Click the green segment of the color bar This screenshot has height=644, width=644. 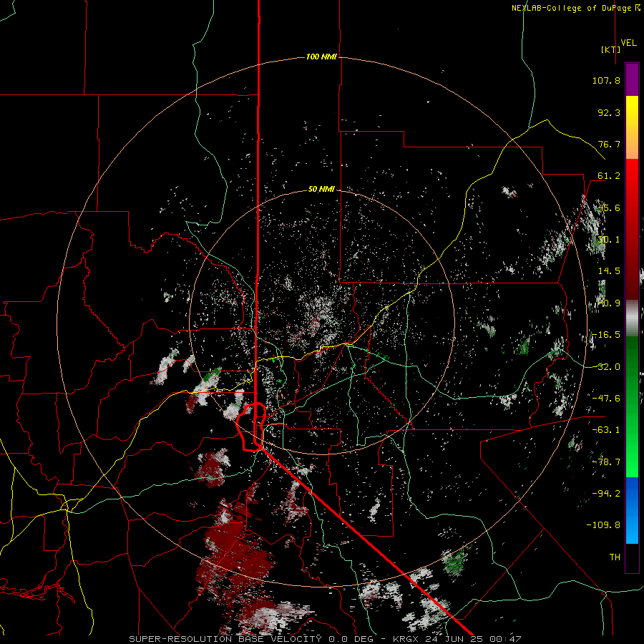click(632, 406)
